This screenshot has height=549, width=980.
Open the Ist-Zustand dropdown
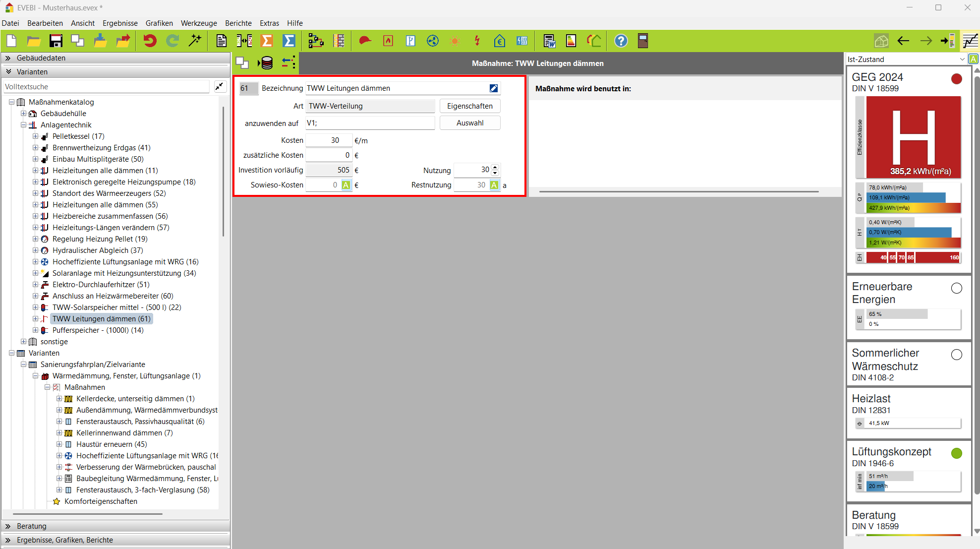[x=962, y=59]
